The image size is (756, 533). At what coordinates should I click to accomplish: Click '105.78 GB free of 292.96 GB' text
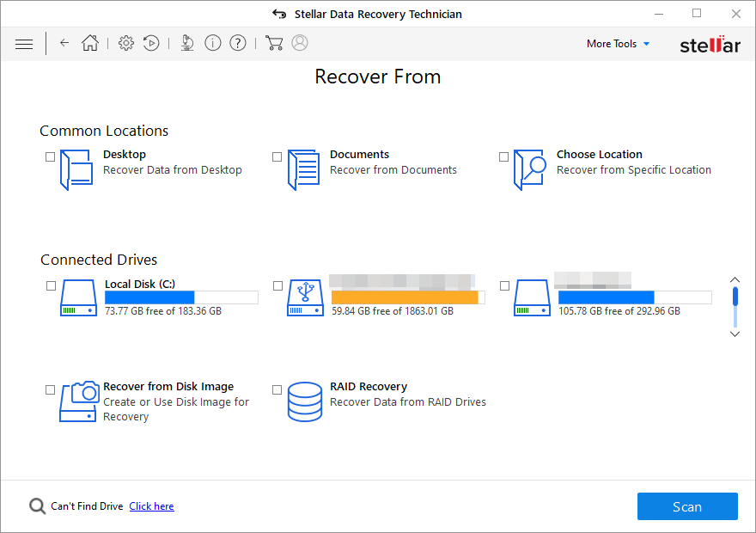pos(619,311)
